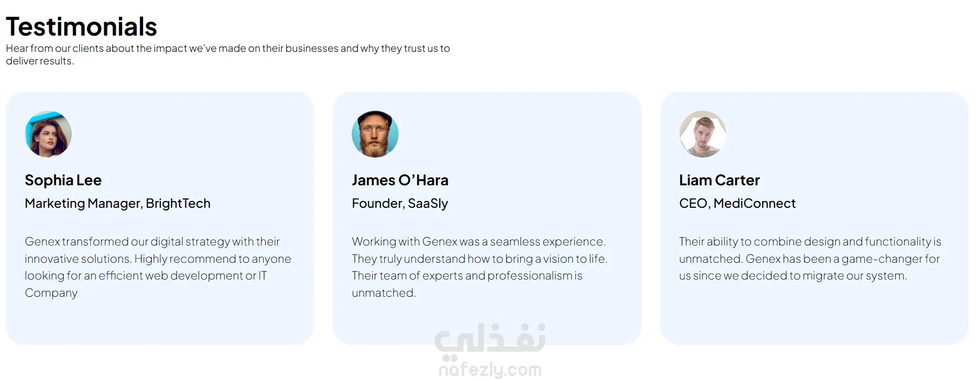
Task: Click Marketing Manager, BrightTech subtitle
Action: (x=117, y=203)
